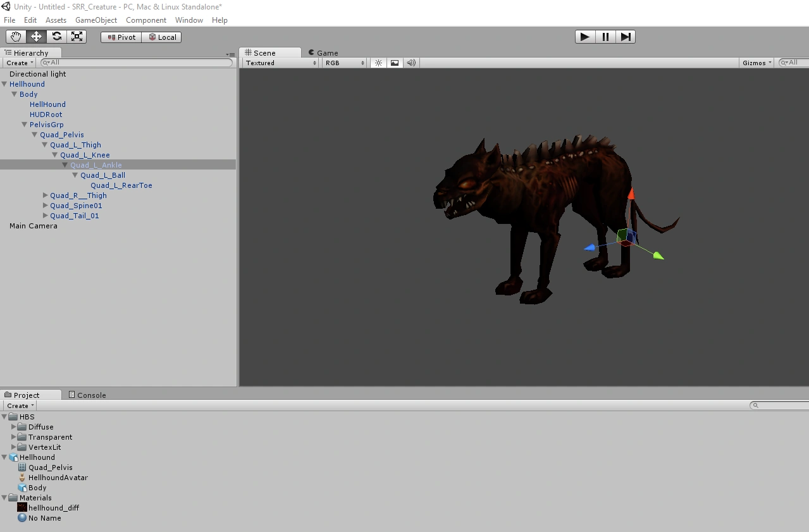Select the Move (translate) tool
Image resolution: width=809 pixels, height=532 pixels.
click(36, 37)
